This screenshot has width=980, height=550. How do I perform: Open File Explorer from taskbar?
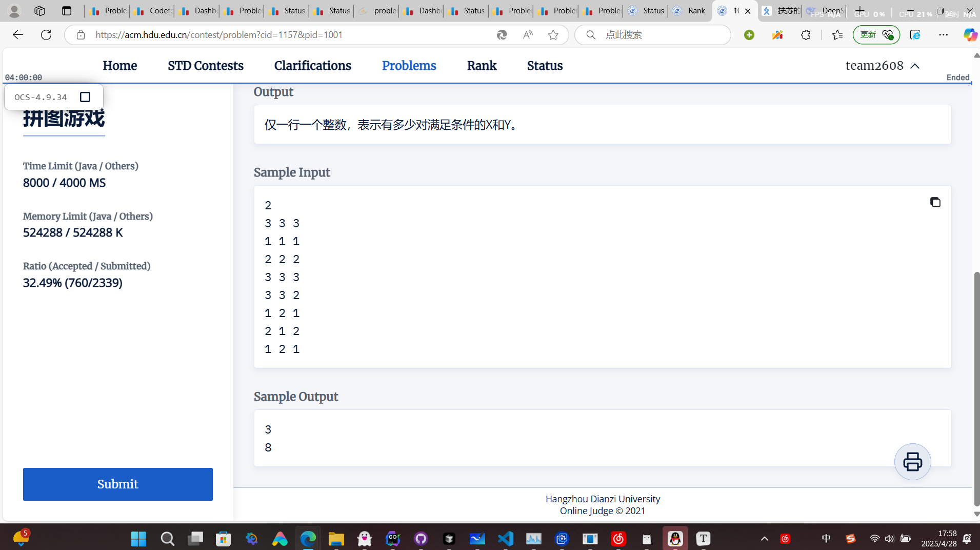336,539
